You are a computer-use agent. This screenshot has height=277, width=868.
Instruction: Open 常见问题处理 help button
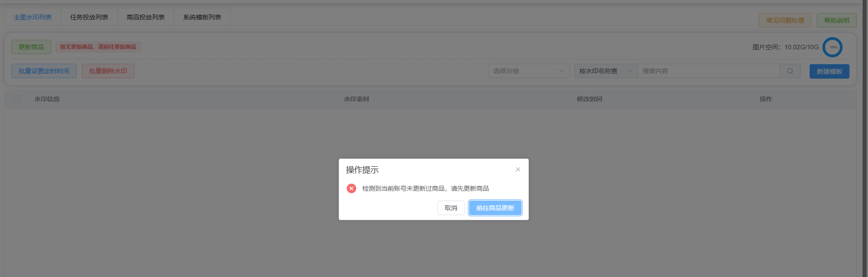[785, 20]
